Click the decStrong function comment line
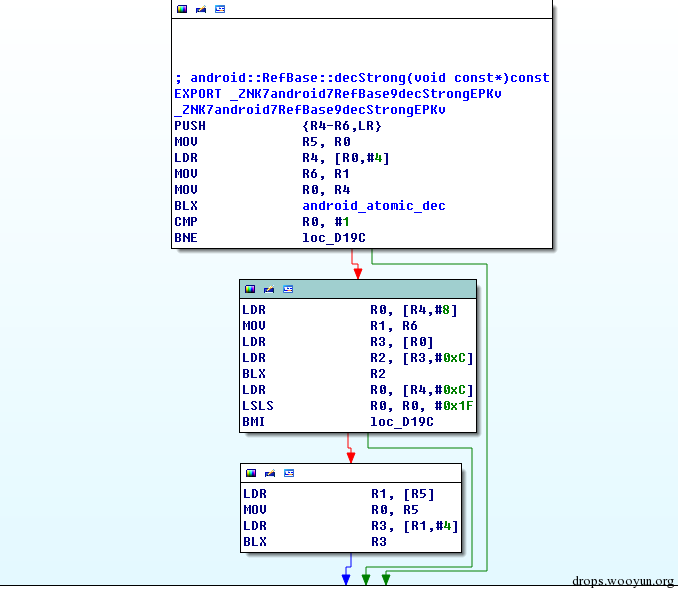Image resolution: width=678 pixels, height=593 pixels. pos(362,78)
